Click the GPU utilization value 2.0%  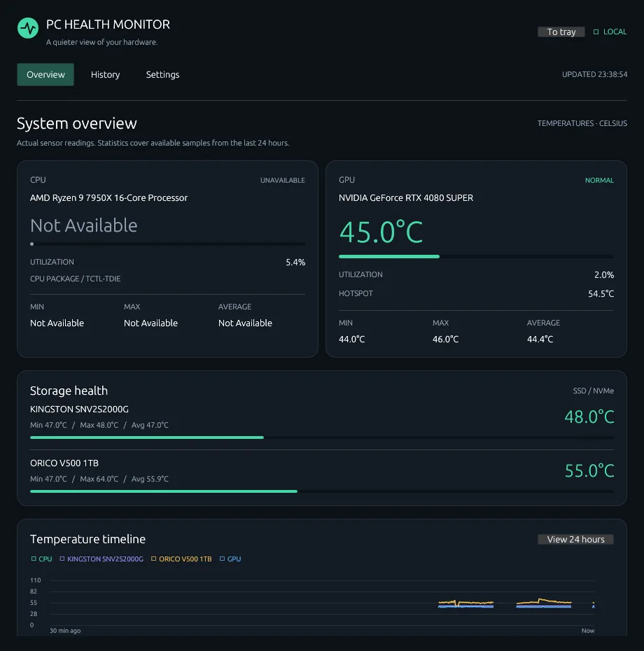[x=603, y=275]
